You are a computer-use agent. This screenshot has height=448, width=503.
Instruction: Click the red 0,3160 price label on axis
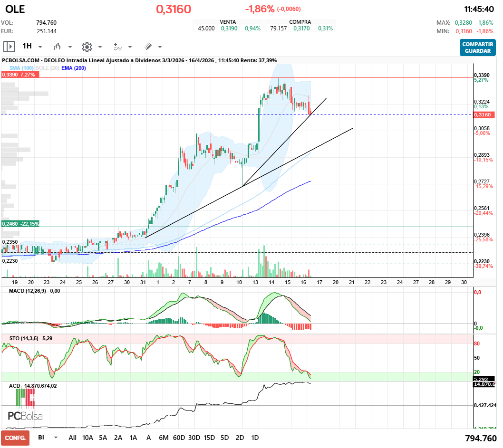(484, 114)
